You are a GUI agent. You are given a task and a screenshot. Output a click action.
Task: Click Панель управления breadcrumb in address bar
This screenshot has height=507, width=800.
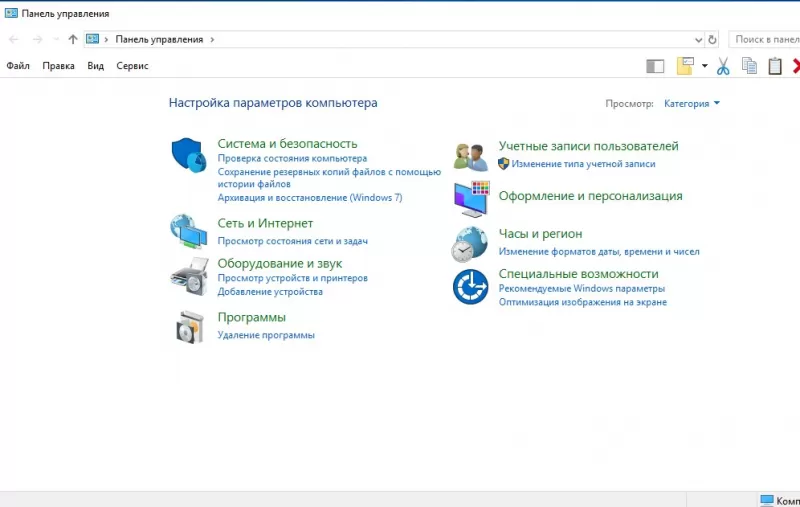tap(159, 39)
